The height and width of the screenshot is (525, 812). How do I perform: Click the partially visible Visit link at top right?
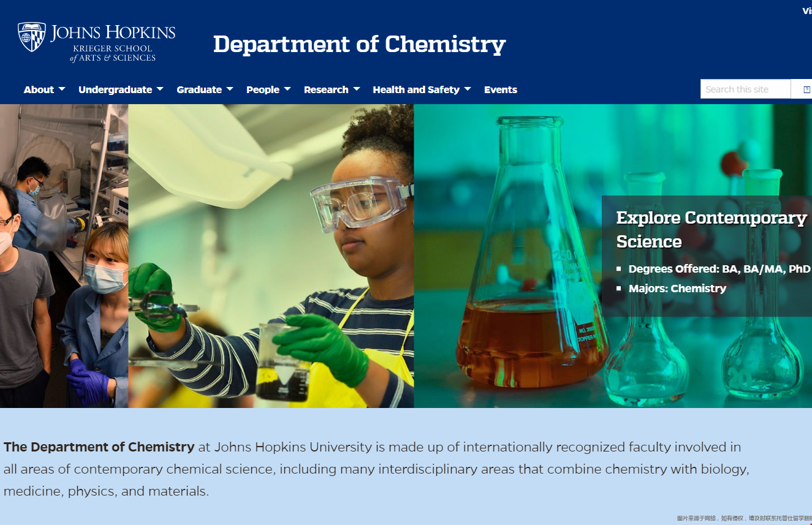point(806,11)
